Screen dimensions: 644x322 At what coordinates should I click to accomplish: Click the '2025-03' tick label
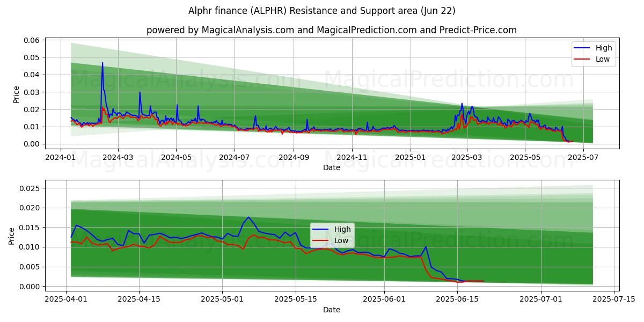[x=467, y=157]
